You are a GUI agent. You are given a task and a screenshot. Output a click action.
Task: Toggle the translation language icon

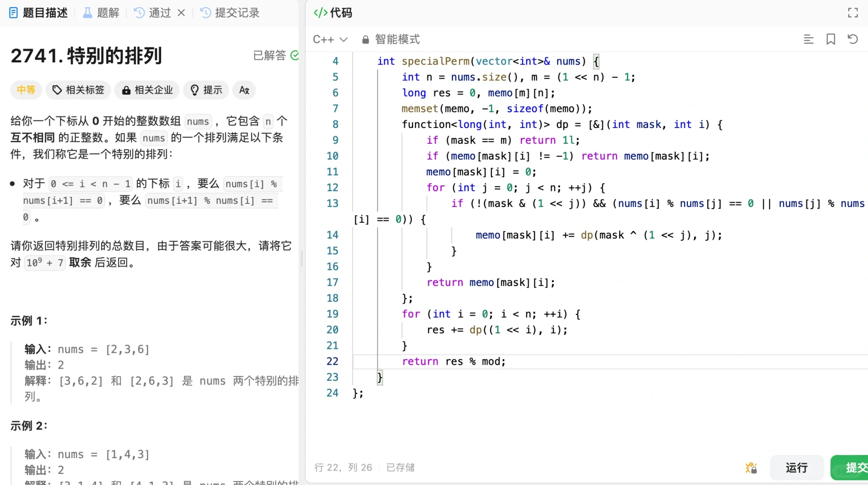click(244, 90)
